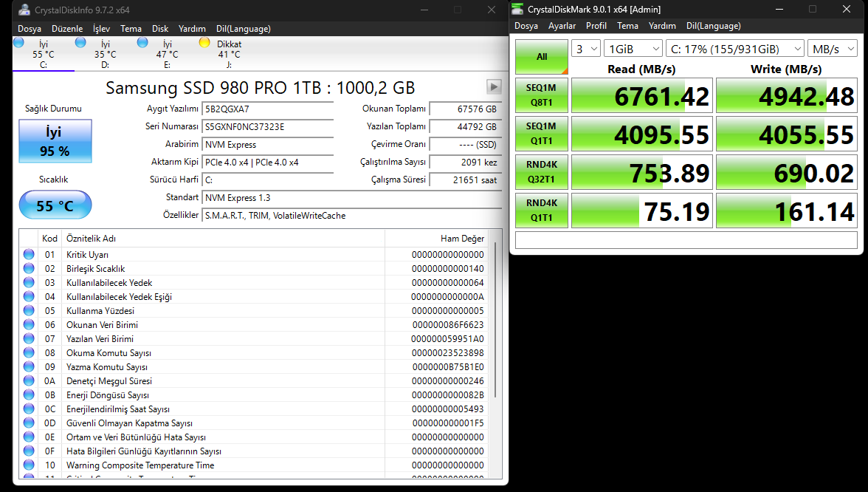Image resolution: width=868 pixels, height=492 pixels.
Task: Click status orb for Kritik Uyarı row
Action: [x=29, y=254]
